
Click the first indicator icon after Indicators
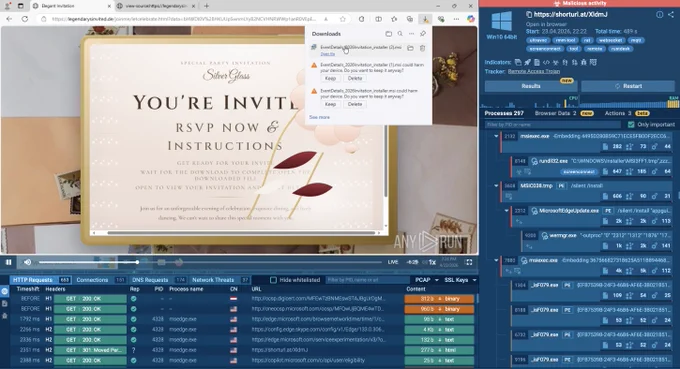tap(518, 62)
